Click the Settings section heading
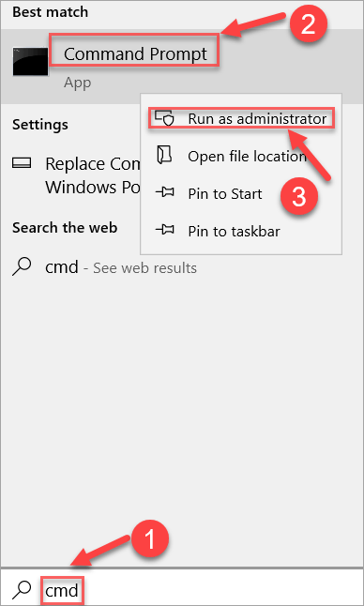 pyautogui.click(x=40, y=125)
